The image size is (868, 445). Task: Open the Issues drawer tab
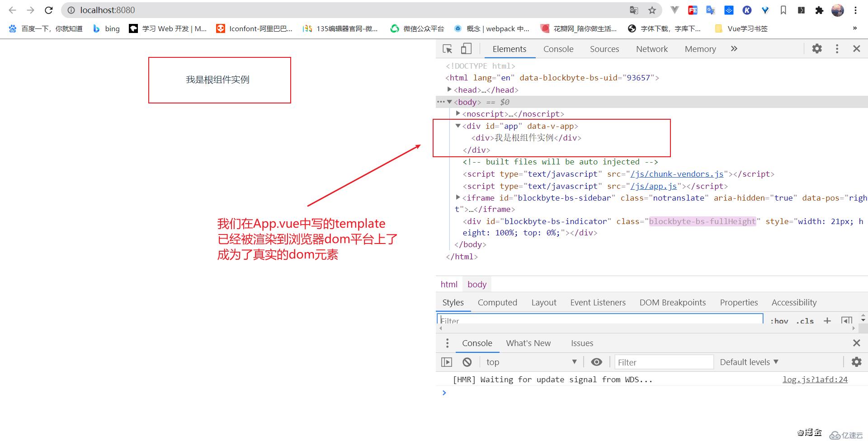(x=582, y=343)
